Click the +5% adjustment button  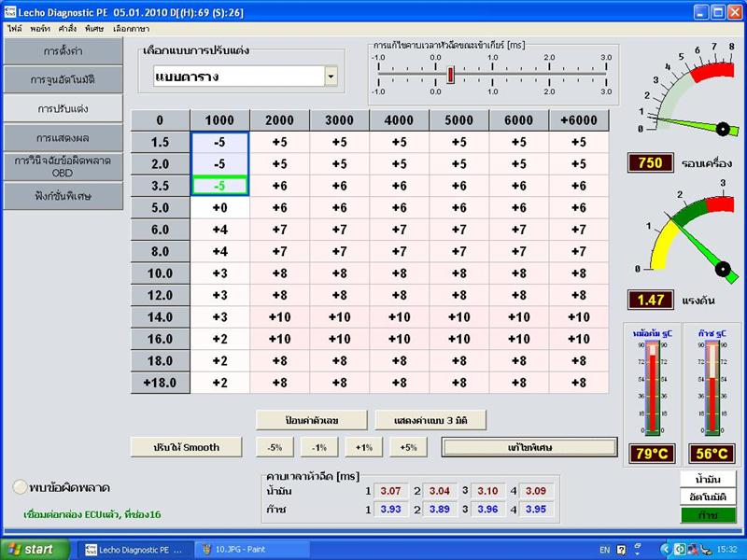pos(408,447)
